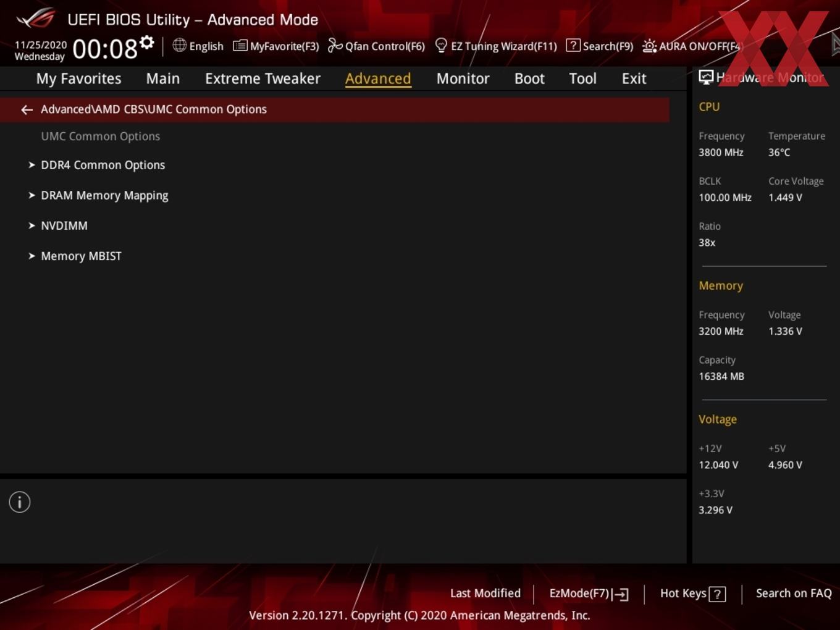Click the memory frequency value 3200 MHz
The image size is (840, 630).
click(721, 331)
